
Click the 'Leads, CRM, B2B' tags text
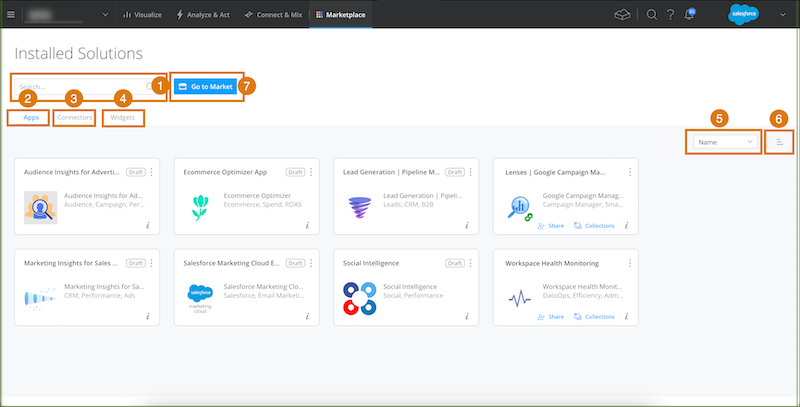tap(407, 205)
